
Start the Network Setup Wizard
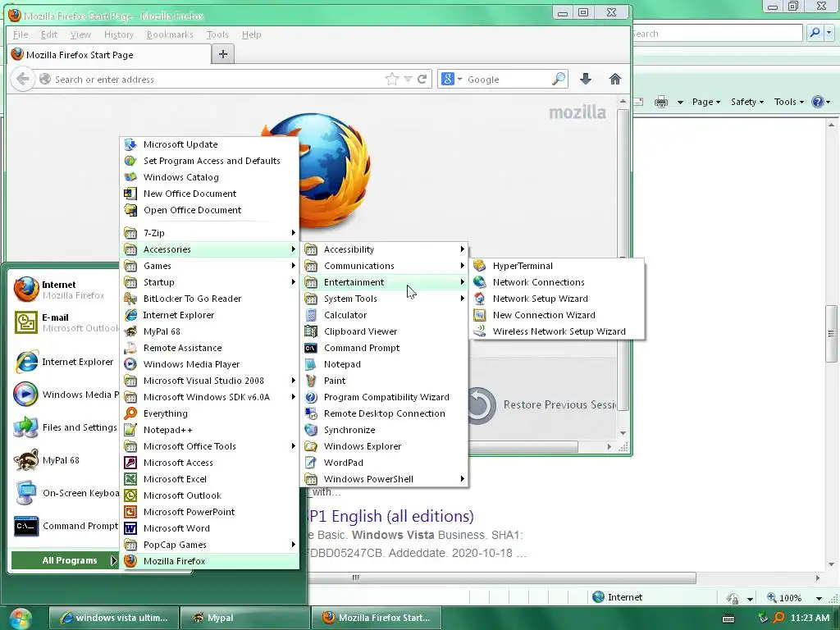click(x=557, y=299)
